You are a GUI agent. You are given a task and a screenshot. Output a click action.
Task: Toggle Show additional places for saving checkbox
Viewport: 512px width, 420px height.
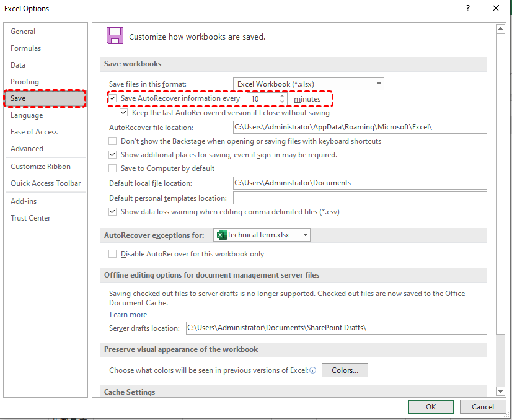click(113, 155)
